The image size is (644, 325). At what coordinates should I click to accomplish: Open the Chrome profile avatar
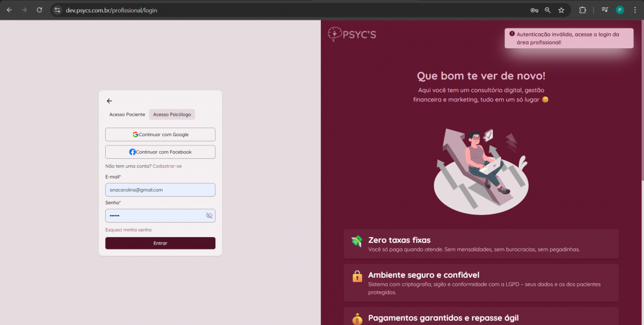[620, 10]
